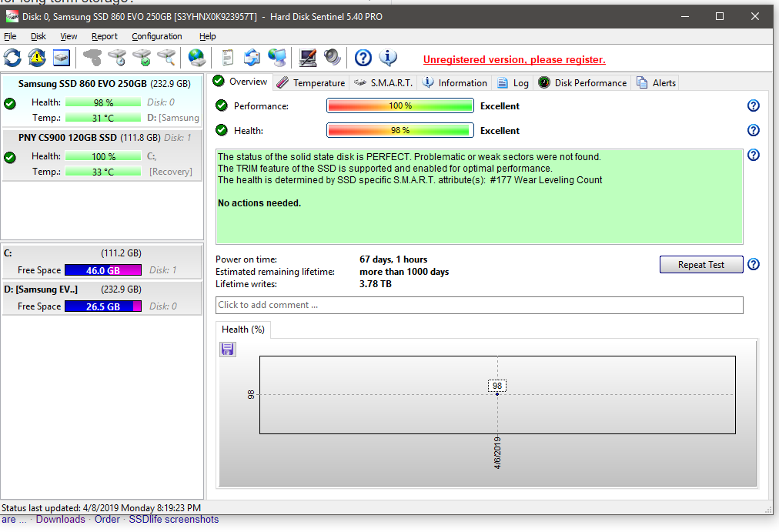Switch to the Information tab
This screenshot has height=532, width=779.
click(455, 83)
